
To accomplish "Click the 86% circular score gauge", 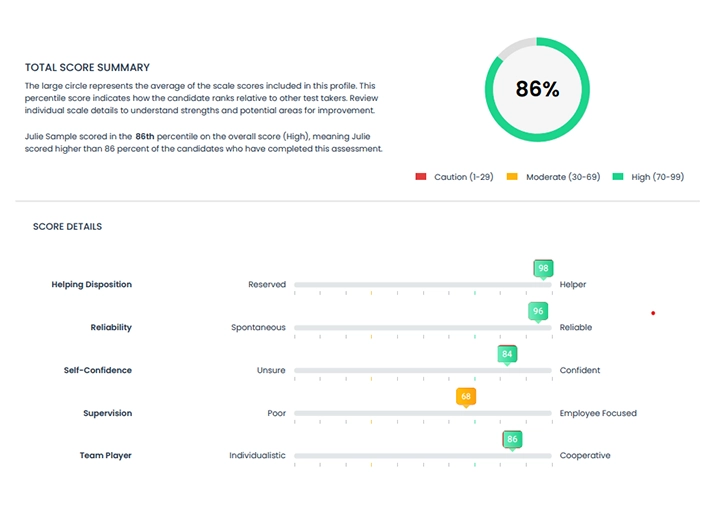I will pyautogui.click(x=537, y=89).
